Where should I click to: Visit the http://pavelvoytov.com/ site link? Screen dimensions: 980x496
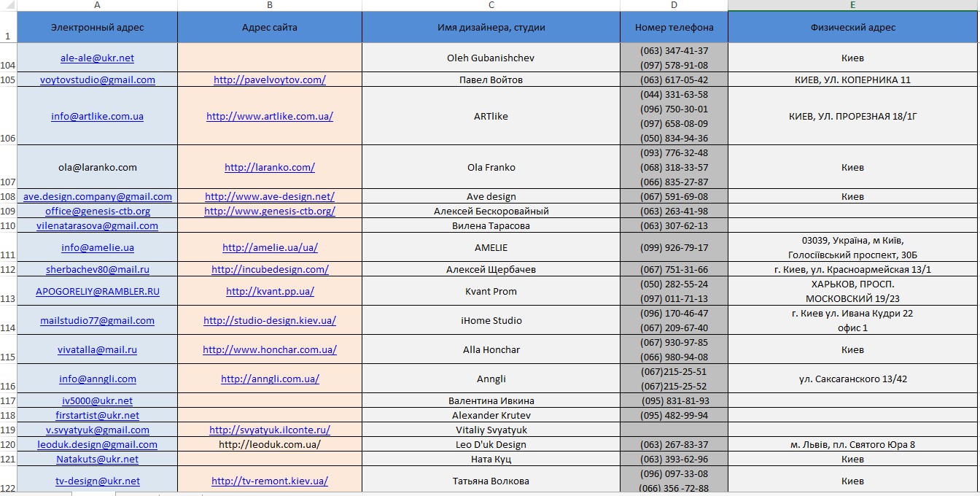click(x=270, y=80)
